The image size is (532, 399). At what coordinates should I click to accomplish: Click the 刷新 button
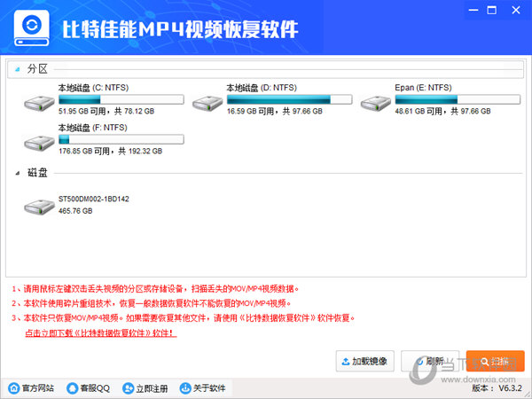430,361
